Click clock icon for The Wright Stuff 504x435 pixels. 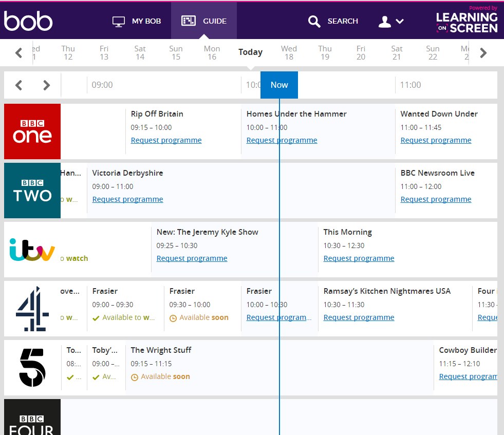click(x=135, y=377)
